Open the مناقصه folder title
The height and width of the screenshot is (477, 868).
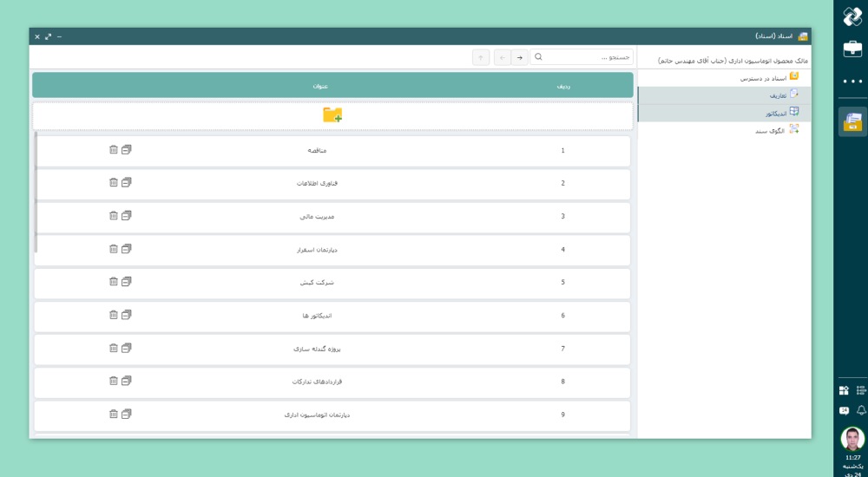[317, 151]
